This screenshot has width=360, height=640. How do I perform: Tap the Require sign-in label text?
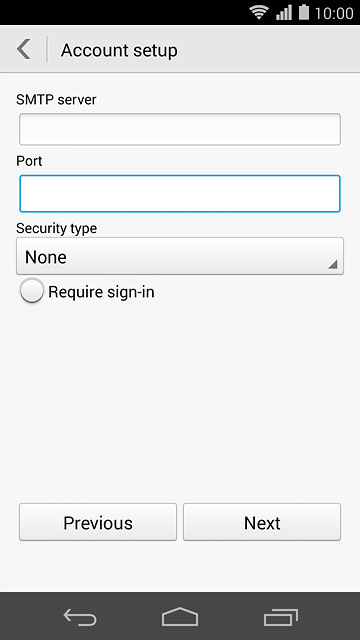click(101, 292)
